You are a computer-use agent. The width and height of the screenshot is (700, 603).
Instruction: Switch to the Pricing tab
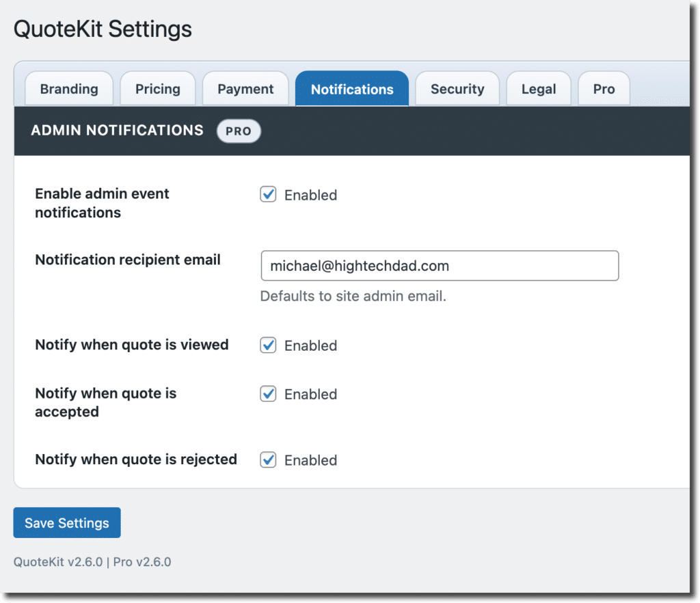(x=158, y=89)
